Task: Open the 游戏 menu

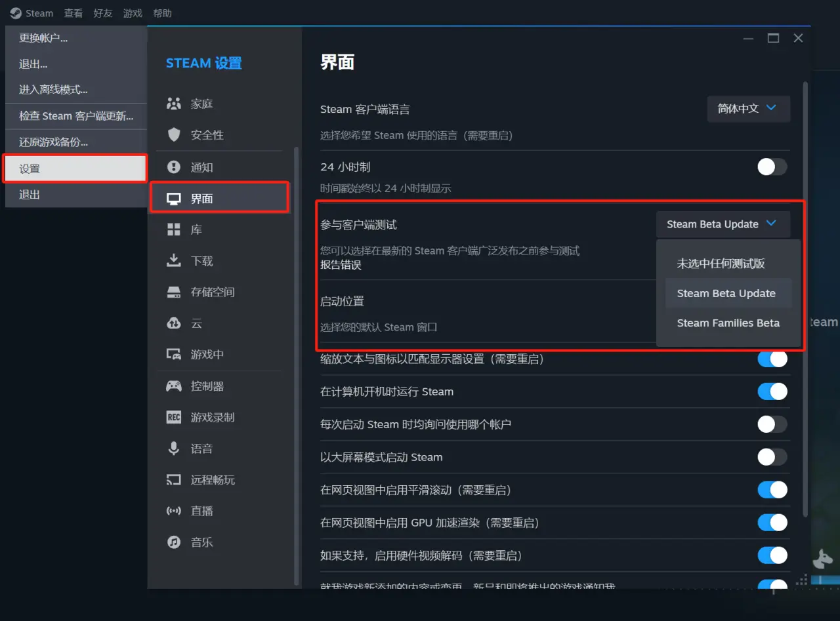Action: 133,13
